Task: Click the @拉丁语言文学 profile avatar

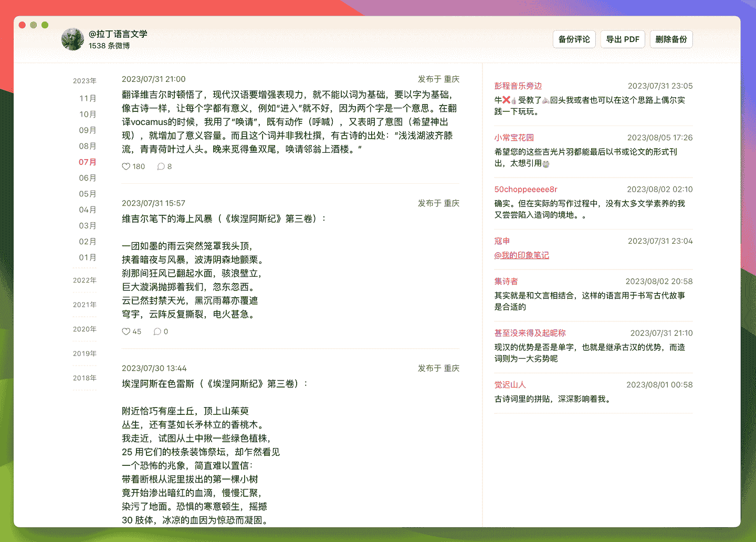Action: [x=72, y=39]
